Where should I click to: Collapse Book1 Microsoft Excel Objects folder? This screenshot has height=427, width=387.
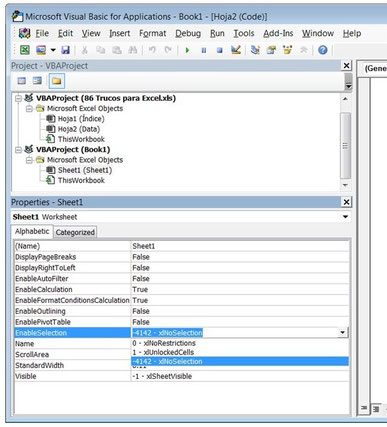29,160
